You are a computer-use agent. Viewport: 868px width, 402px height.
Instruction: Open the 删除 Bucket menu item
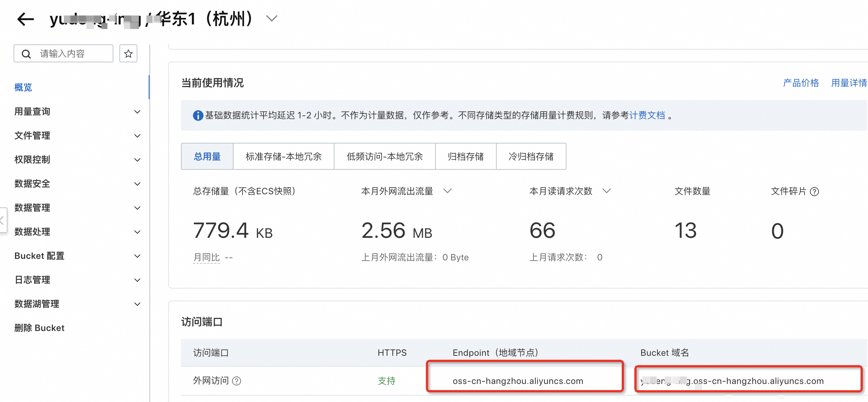(39, 328)
